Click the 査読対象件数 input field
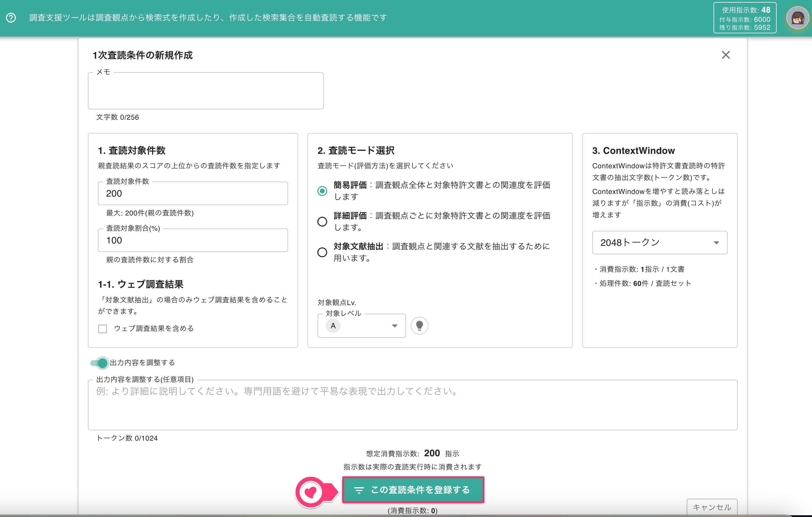Image resolution: width=812 pixels, height=517 pixels. click(193, 193)
